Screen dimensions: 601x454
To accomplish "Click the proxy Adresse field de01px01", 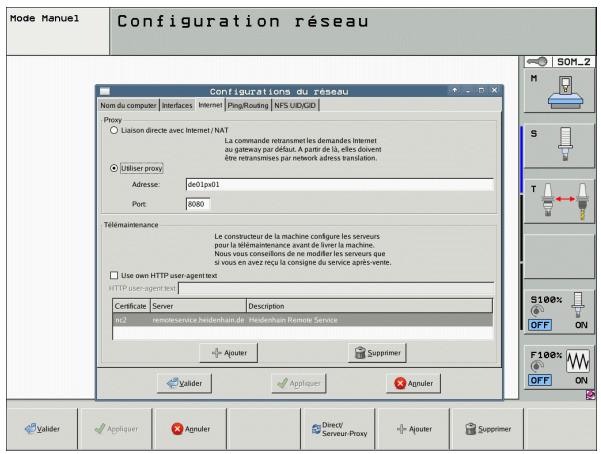I will (x=340, y=184).
